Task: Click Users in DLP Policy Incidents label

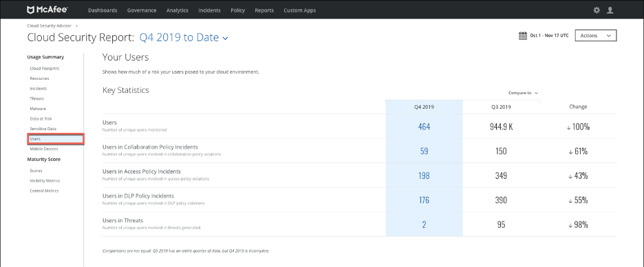Action: pyautogui.click(x=138, y=196)
